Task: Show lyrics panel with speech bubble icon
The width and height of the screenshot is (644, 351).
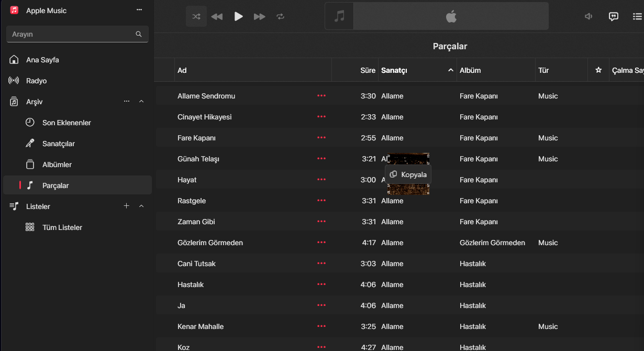Action: pyautogui.click(x=614, y=16)
